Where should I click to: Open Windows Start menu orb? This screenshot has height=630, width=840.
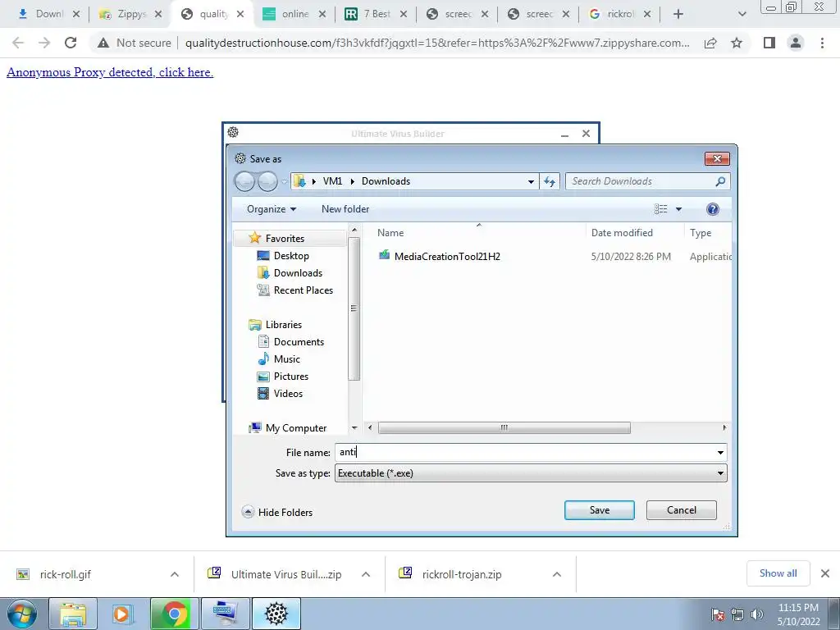point(22,614)
